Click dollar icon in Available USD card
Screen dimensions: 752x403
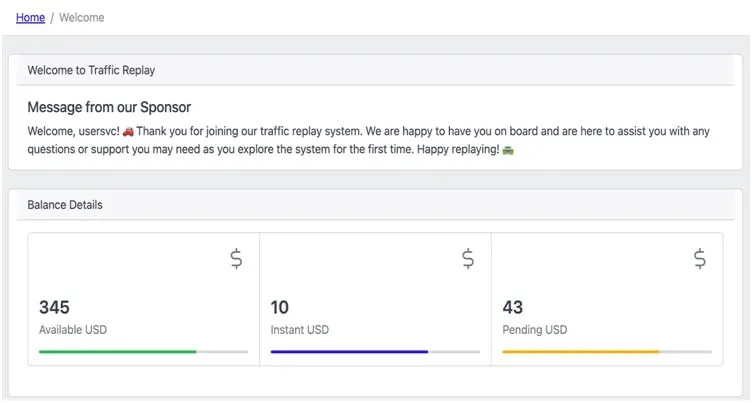[236, 259]
